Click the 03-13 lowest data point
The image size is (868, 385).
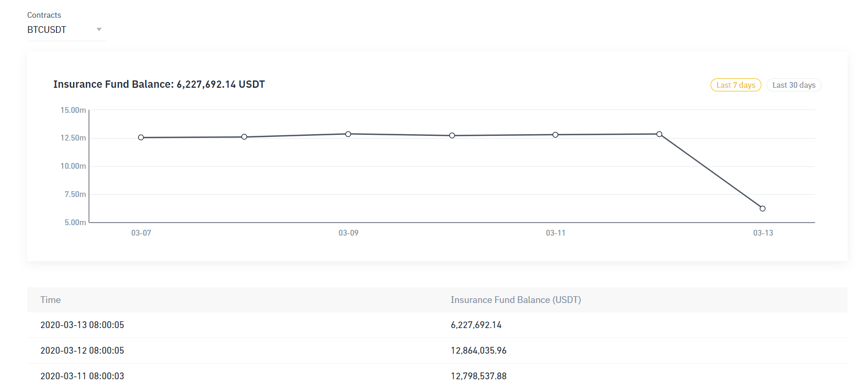[x=762, y=208]
